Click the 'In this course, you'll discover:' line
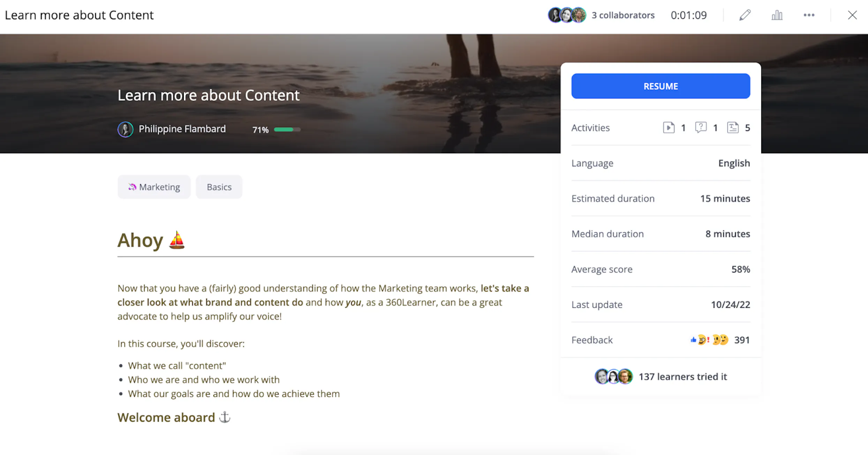The width and height of the screenshot is (868, 455). tap(181, 344)
